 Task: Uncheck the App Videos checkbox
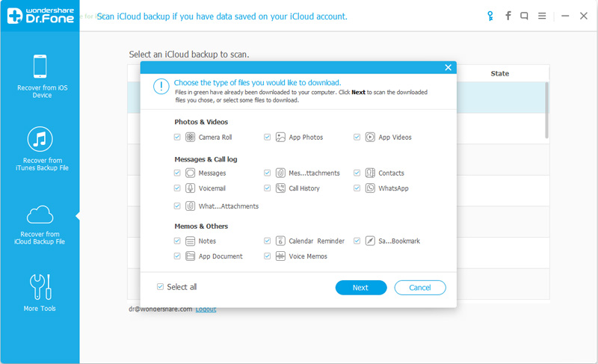point(357,137)
